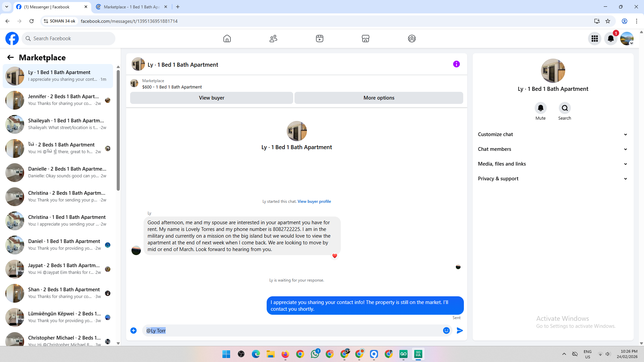This screenshot has width=644, height=362.
Task: Click the plus icon for more actions
Action: point(133,330)
